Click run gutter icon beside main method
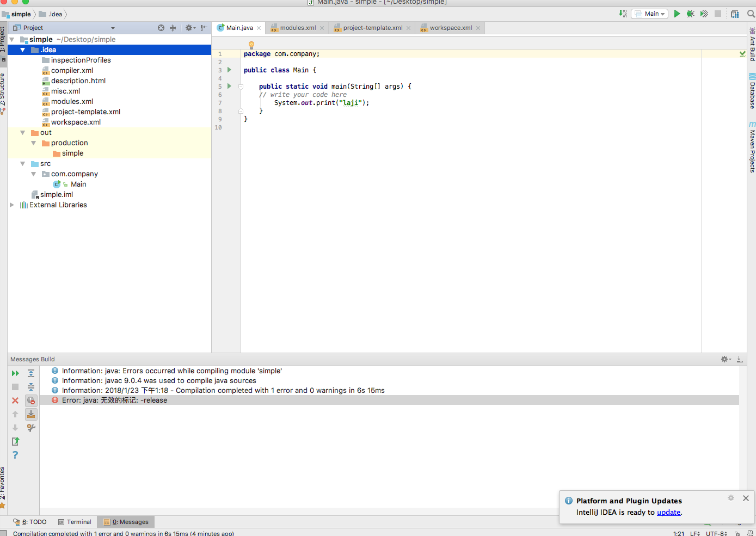 pyautogui.click(x=229, y=86)
